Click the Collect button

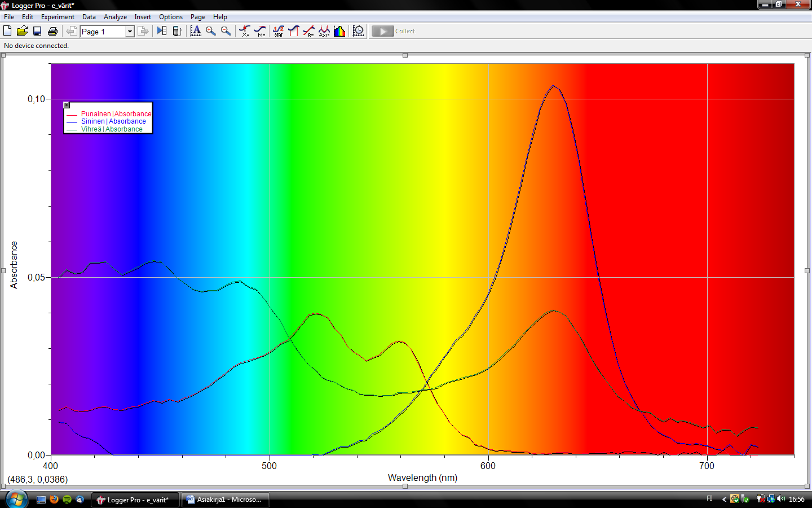coord(394,31)
